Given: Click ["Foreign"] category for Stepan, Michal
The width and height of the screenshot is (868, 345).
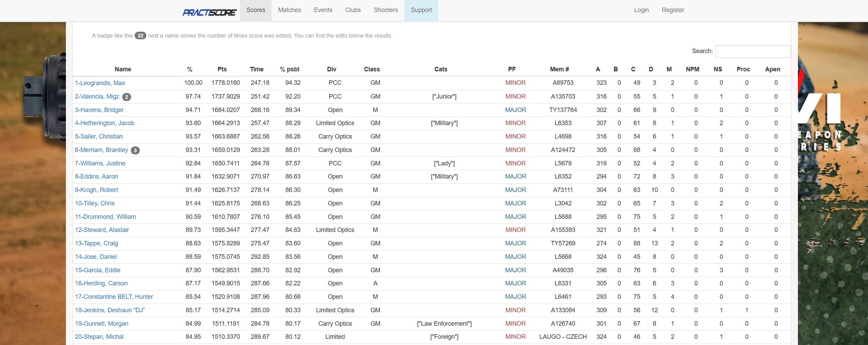Looking at the screenshot, I should click(444, 337).
